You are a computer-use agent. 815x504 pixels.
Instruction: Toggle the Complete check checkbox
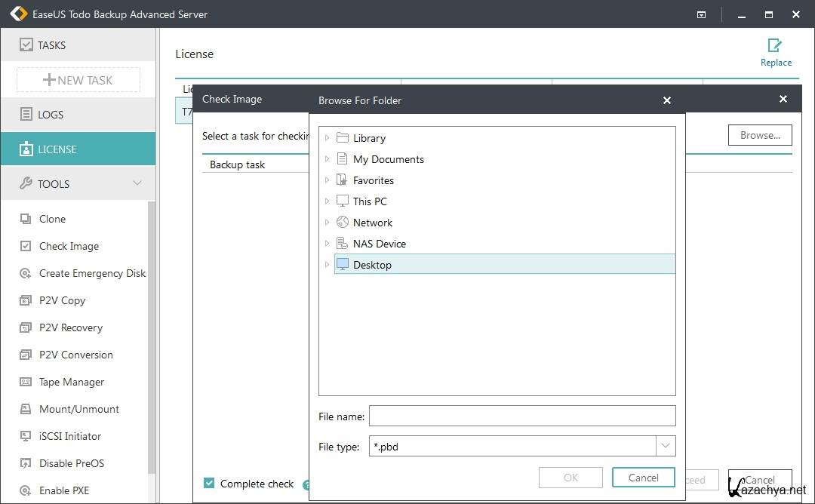pos(209,484)
